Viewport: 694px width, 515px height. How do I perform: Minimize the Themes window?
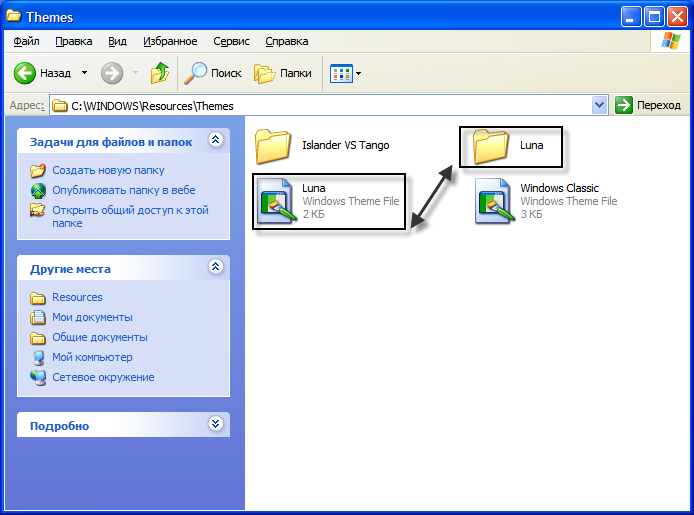tap(630, 17)
